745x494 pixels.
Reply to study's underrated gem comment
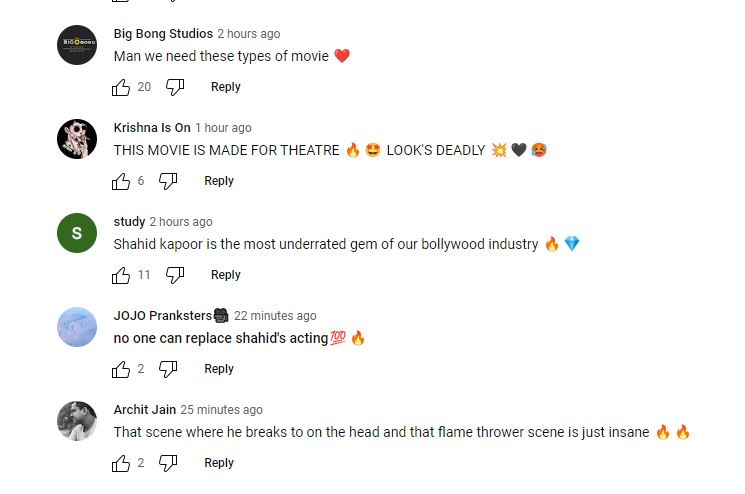tap(225, 275)
